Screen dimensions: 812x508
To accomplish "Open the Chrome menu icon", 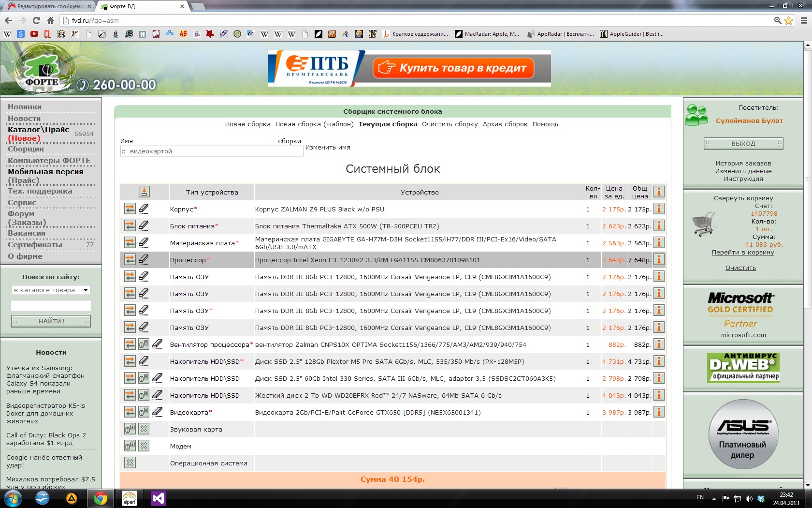I will 804,20.
